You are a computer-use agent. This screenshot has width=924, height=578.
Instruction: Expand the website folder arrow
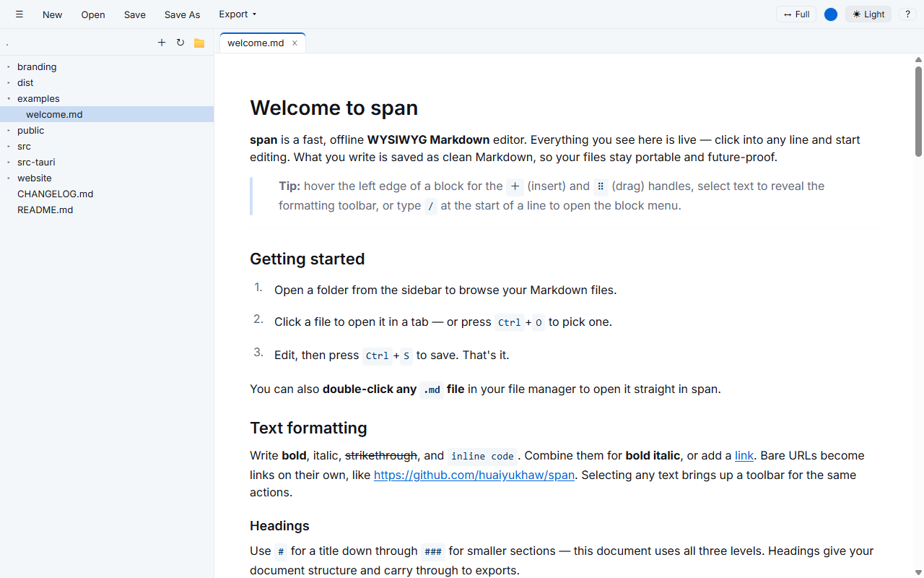point(9,178)
